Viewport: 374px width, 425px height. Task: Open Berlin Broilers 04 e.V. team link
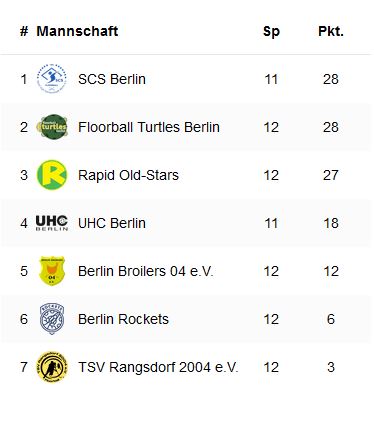coord(146,271)
